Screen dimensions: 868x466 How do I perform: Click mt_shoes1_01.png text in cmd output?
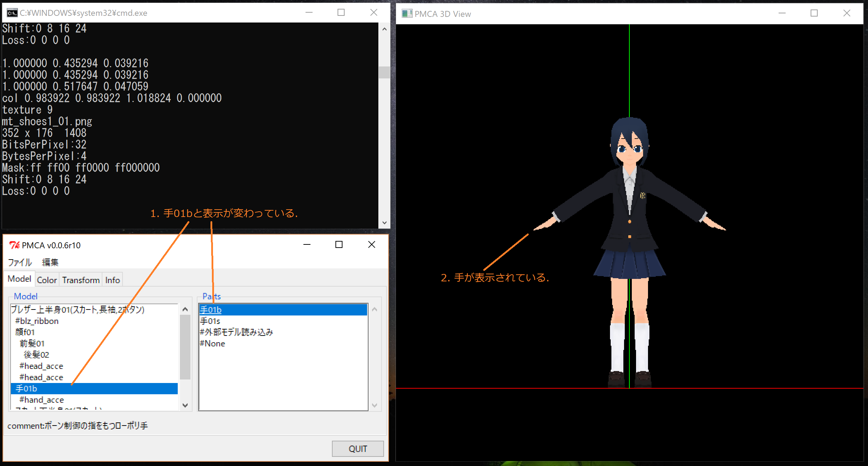point(47,121)
